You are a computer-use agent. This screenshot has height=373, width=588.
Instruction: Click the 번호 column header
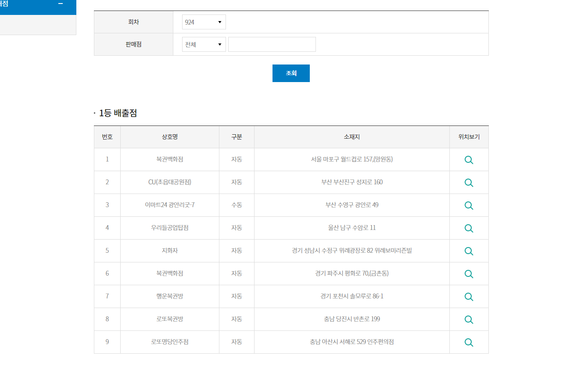(107, 137)
